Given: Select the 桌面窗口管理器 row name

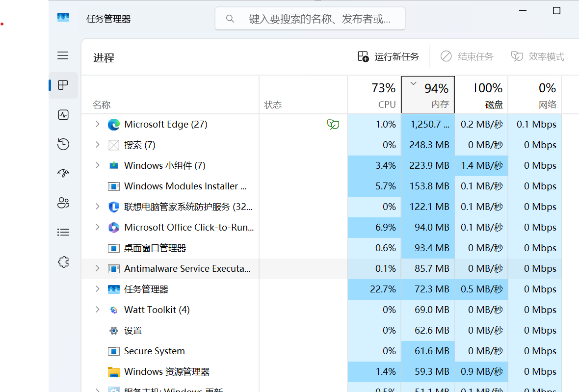Looking at the screenshot, I should click(x=155, y=248).
